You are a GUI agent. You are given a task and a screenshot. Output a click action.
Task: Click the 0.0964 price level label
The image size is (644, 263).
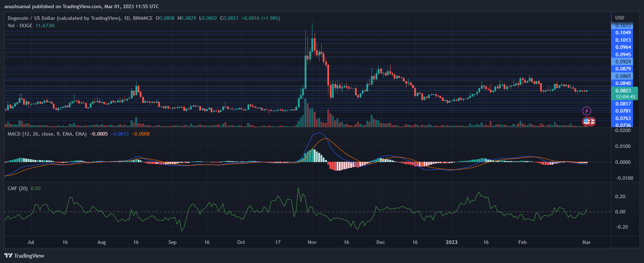(x=622, y=47)
